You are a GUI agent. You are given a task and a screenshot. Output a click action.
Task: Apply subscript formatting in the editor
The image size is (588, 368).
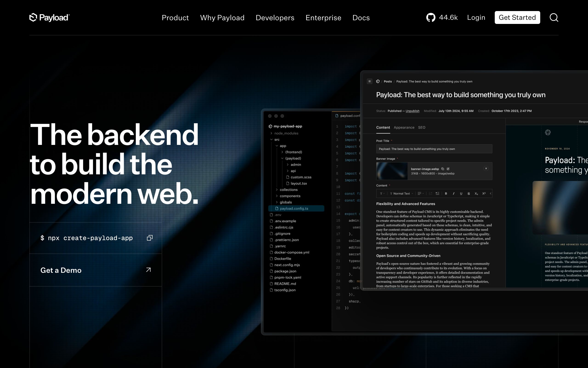(x=476, y=193)
